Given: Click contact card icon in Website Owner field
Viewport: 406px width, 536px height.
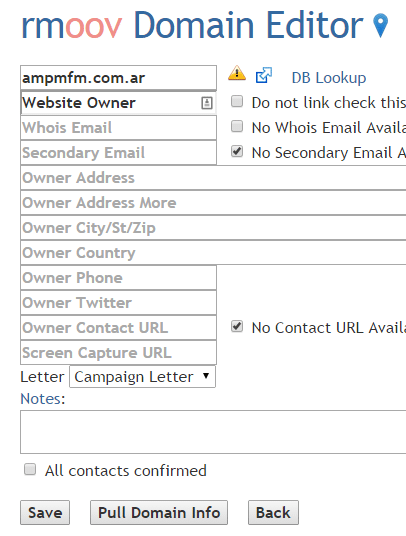Looking at the screenshot, I should (x=207, y=103).
